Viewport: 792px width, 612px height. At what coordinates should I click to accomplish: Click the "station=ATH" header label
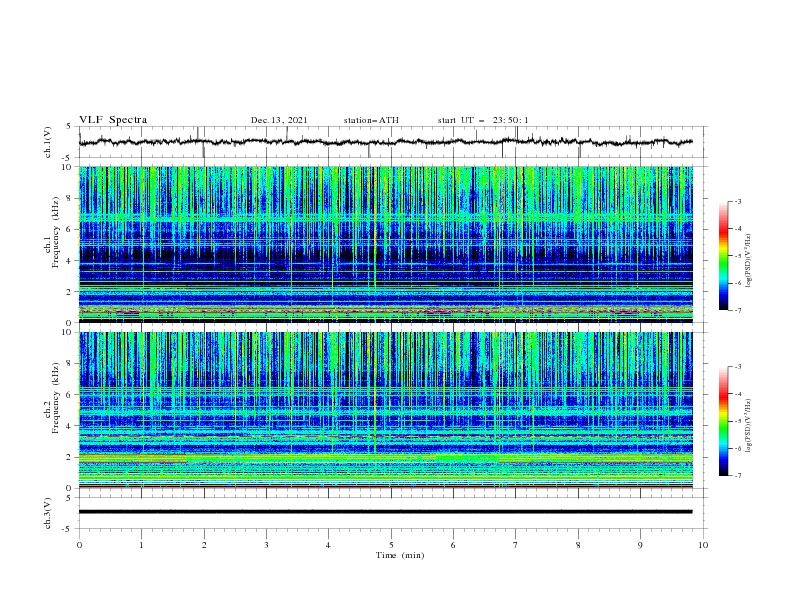(x=371, y=120)
